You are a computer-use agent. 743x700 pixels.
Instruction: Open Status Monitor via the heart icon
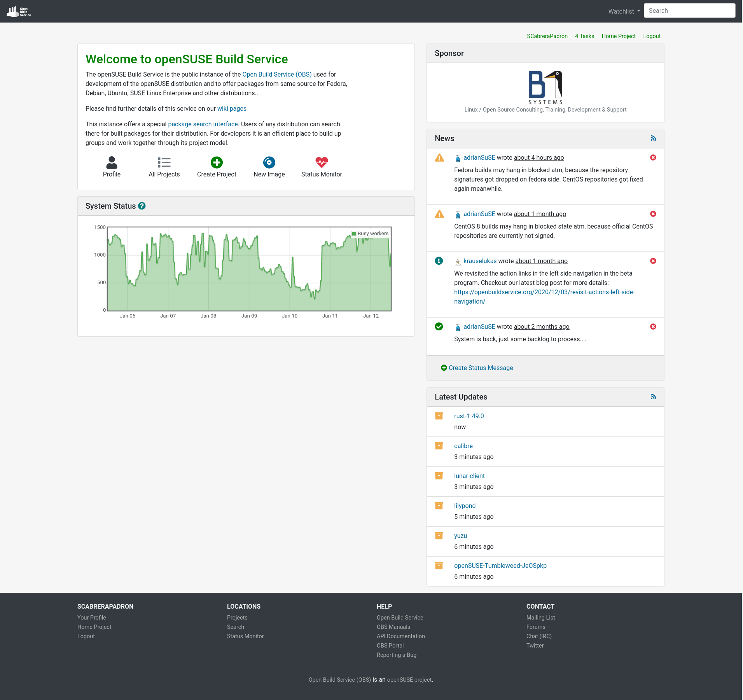point(322,162)
